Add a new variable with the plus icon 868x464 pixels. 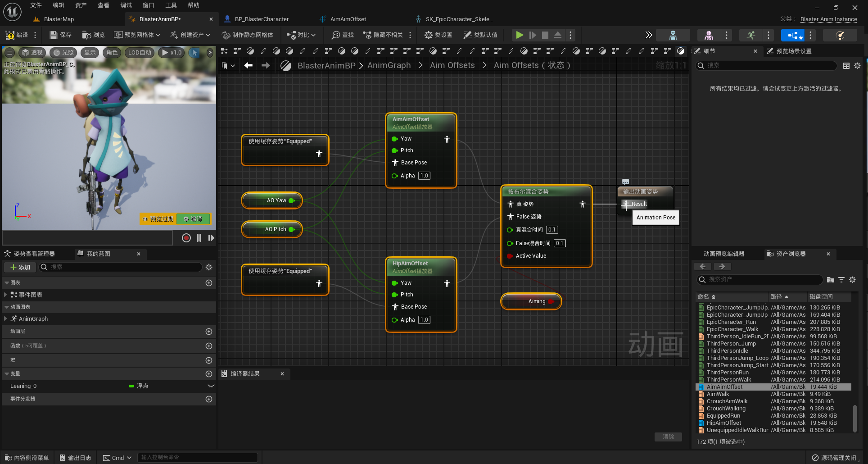(x=209, y=374)
